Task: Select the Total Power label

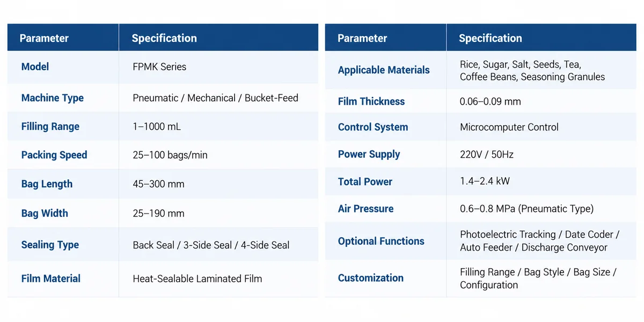Action: coord(365,181)
